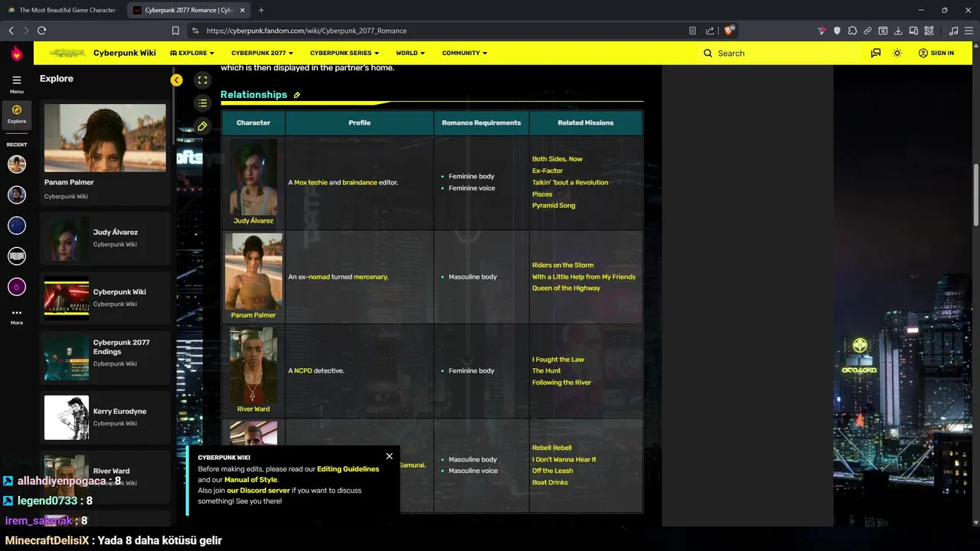
Task: Click the link chain toolbar icon
Action: pyautogui.click(x=867, y=31)
